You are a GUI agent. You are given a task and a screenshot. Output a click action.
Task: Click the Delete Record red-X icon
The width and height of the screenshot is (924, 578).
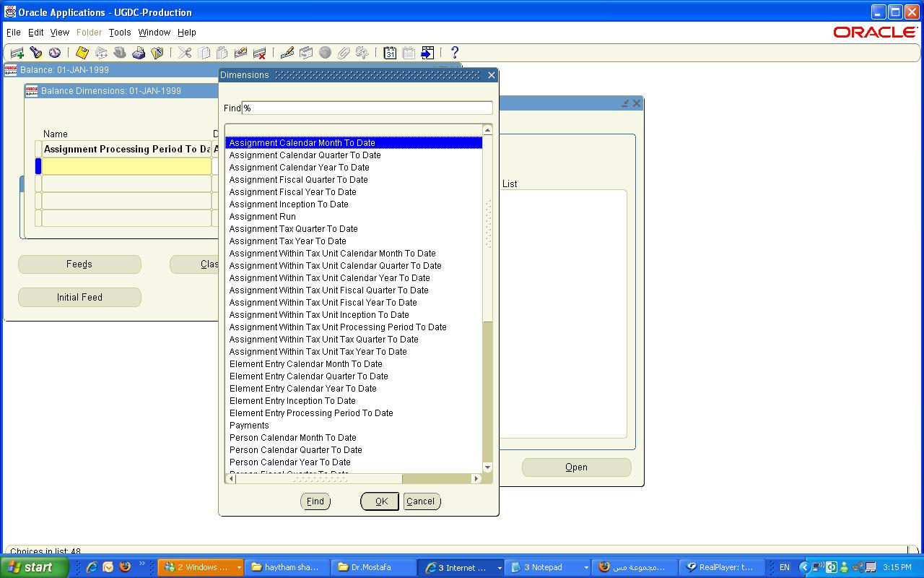259,53
